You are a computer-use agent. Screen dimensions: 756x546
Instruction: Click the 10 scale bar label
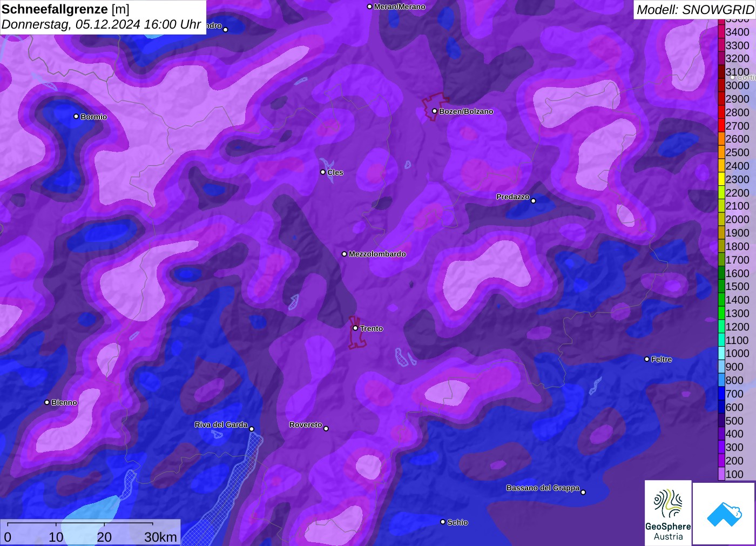(56, 537)
